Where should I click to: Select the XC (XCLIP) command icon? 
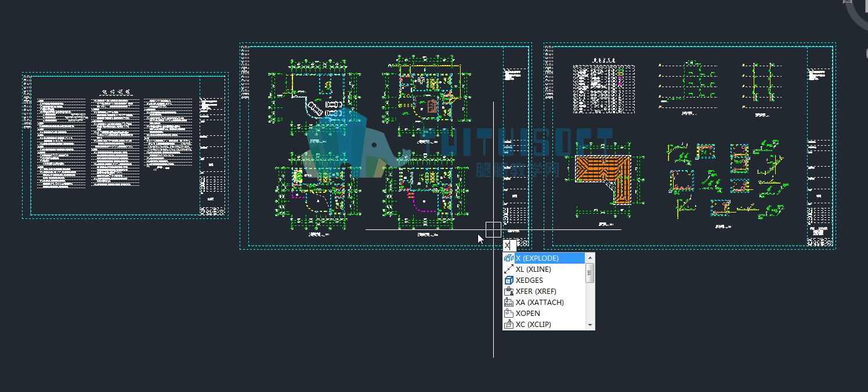pos(509,325)
